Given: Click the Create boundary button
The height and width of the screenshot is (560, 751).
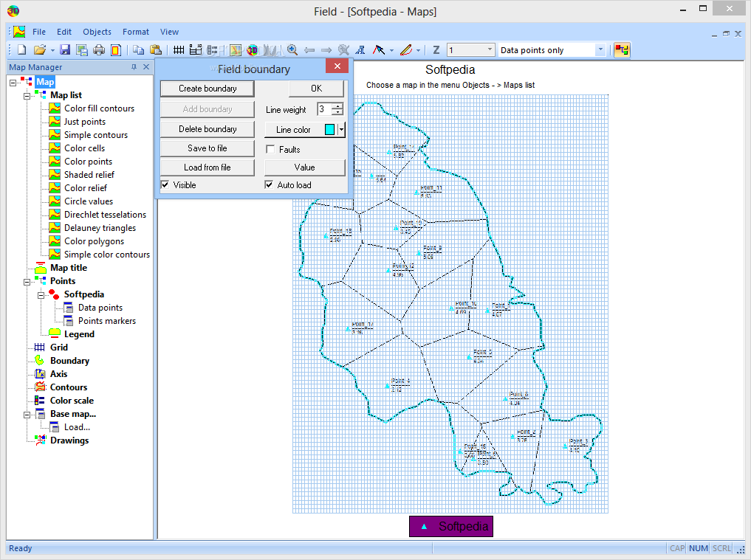Looking at the screenshot, I should click(x=208, y=89).
